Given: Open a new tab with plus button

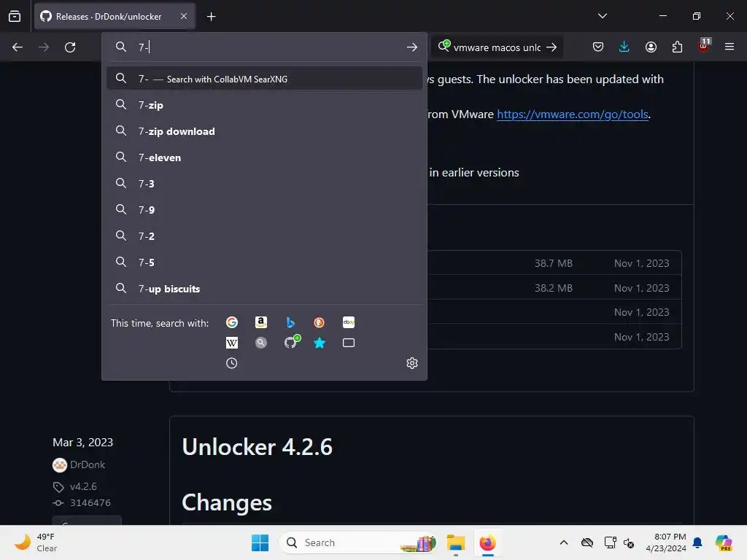Looking at the screenshot, I should point(211,17).
